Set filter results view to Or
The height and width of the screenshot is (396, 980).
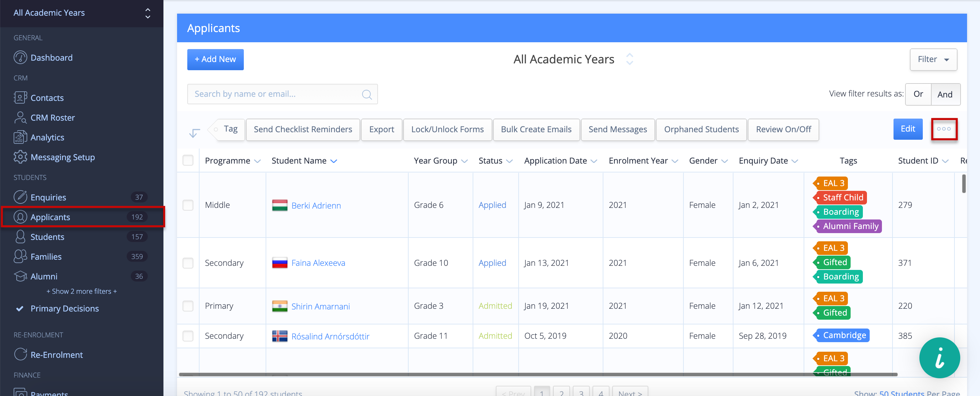[918, 94]
